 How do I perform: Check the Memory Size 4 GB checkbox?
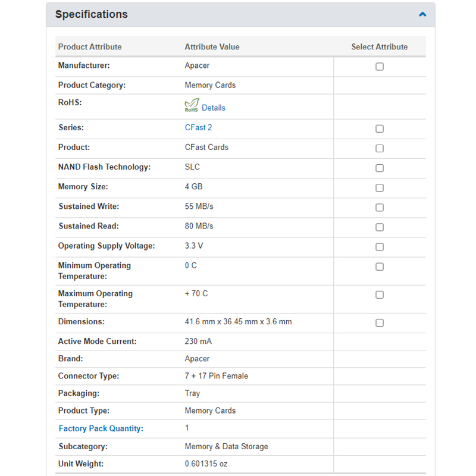(380, 188)
